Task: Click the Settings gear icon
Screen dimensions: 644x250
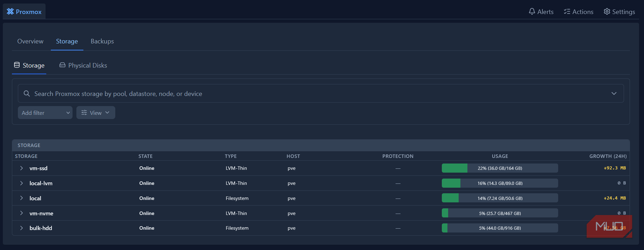Action: click(607, 12)
